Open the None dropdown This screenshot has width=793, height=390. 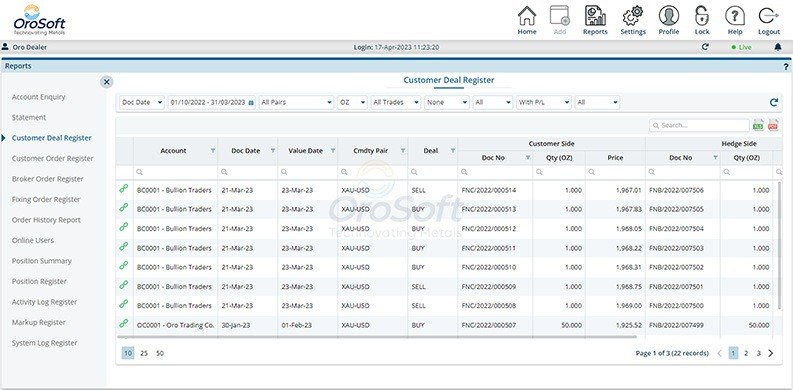tap(447, 102)
